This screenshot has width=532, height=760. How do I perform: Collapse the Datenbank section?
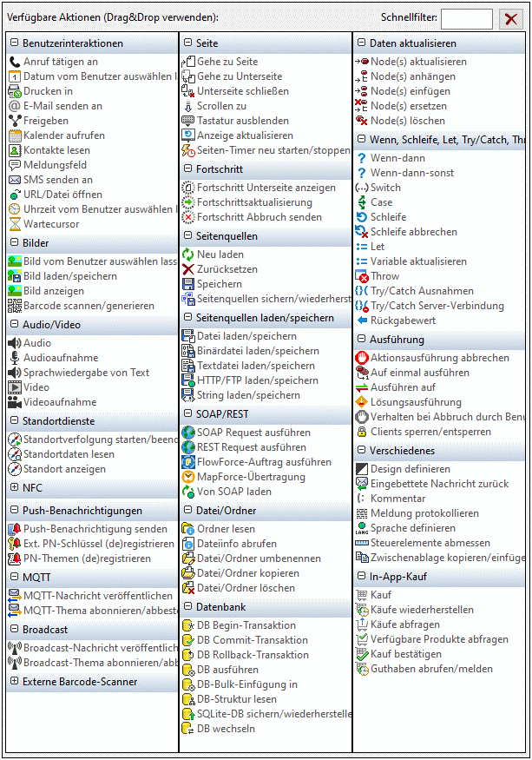187,607
